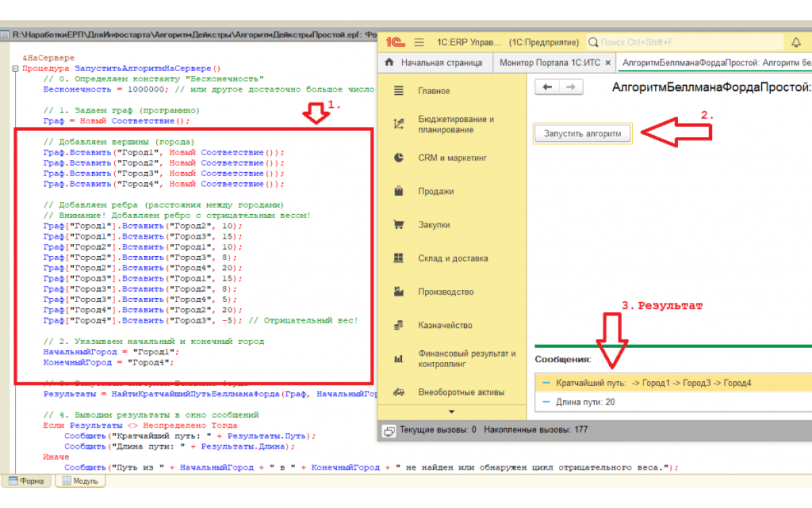Switch to the Модуль tab
The height and width of the screenshot is (508, 812).
click(81, 481)
